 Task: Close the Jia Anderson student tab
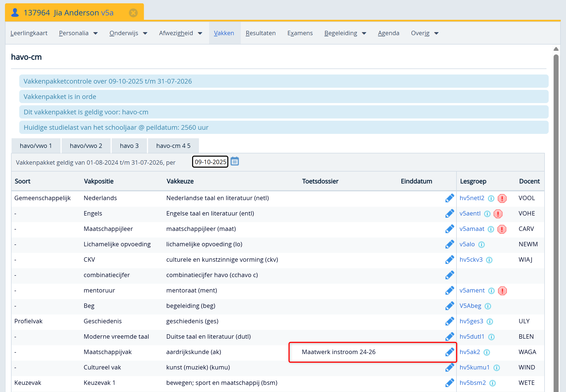(x=133, y=13)
